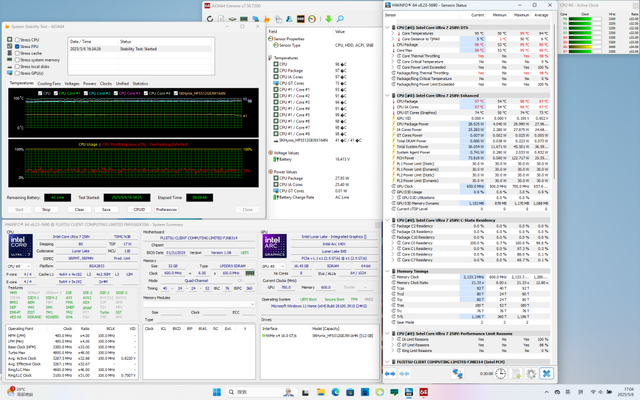Click the AIDA64 magnifier search icon
Image resolution: width=640 pixels, height=400 pixels.
[340, 19]
